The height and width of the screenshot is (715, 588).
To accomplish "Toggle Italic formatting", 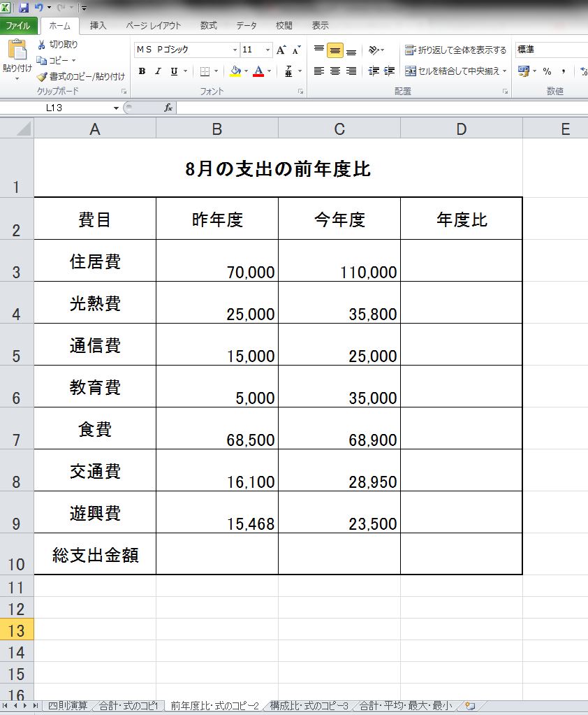I will 158,71.
